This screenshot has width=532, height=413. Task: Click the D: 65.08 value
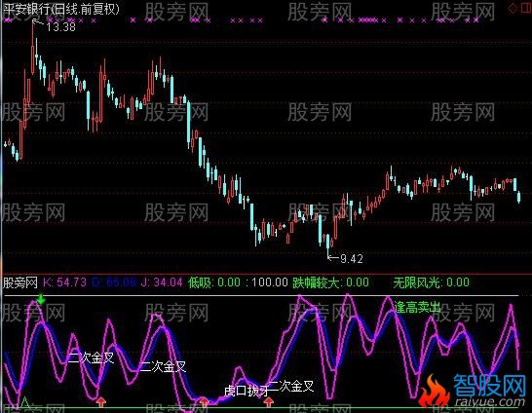click(x=114, y=282)
